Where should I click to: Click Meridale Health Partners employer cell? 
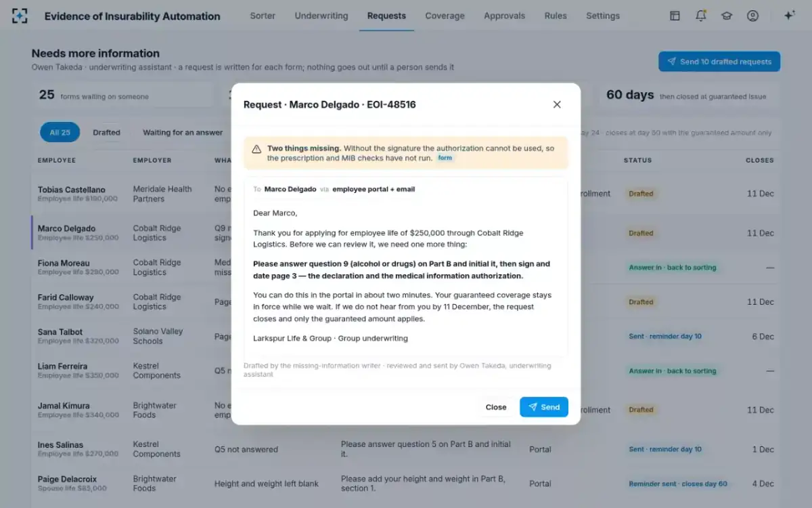(x=162, y=194)
